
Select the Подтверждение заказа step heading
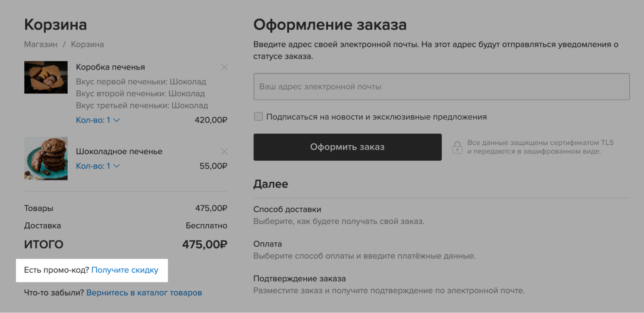[x=299, y=279]
